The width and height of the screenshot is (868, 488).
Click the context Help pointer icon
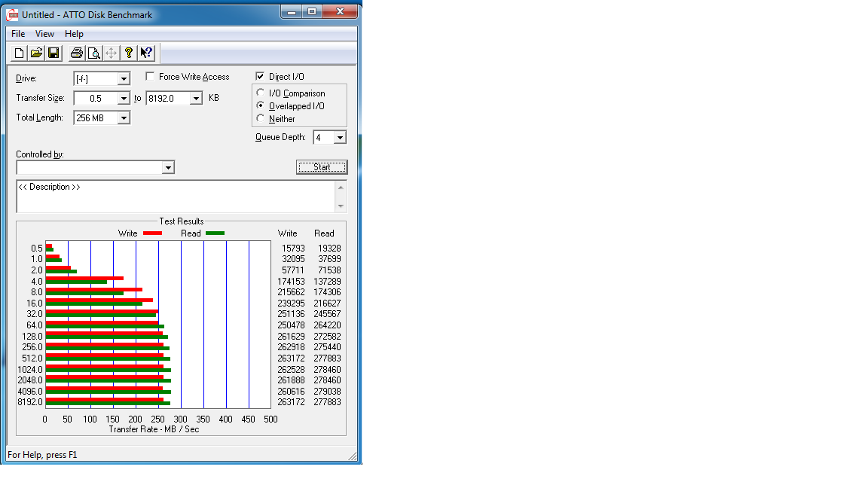[146, 53]
